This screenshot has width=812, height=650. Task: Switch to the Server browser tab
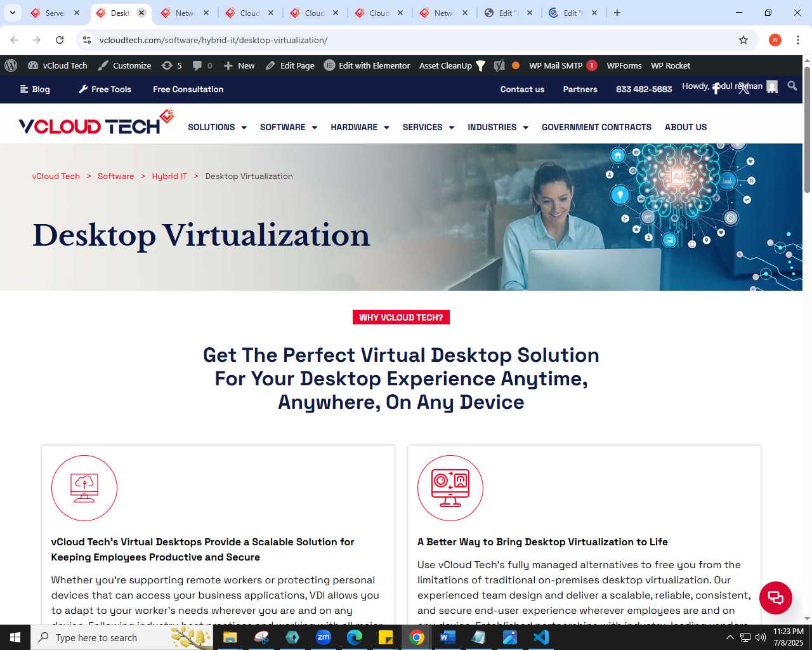(55, 13)
